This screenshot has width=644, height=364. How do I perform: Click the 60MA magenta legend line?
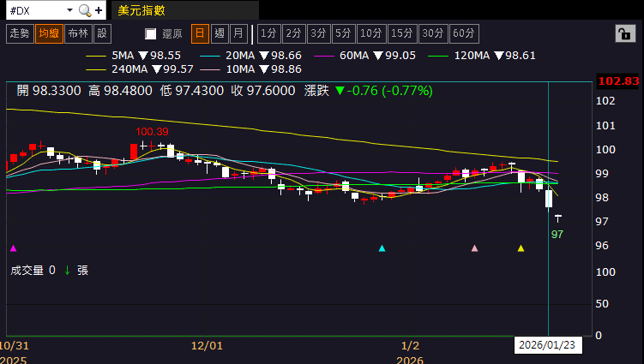coord(323,56)
